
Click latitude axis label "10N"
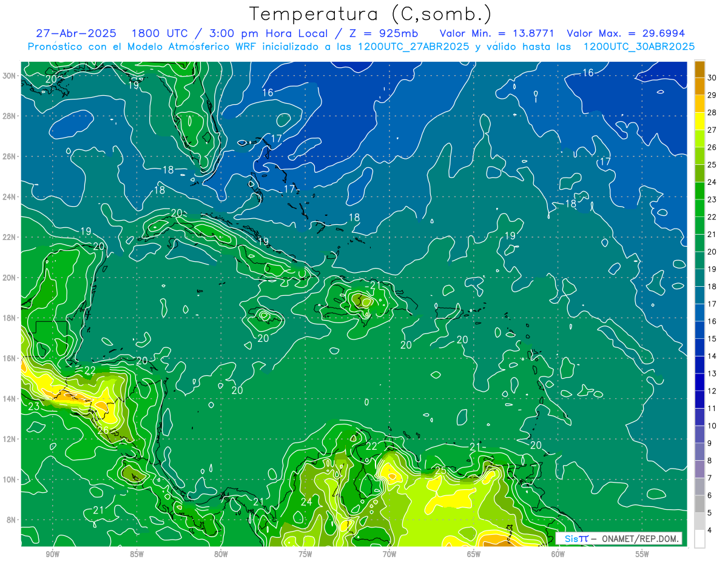[9, 480]
